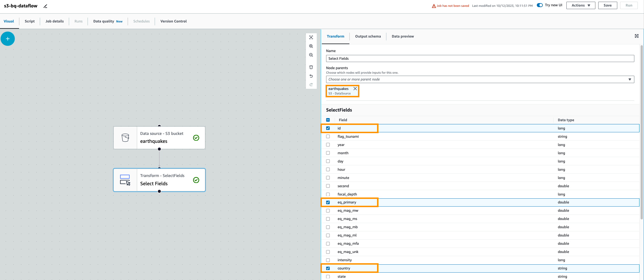The image size is (644, 280).
Task: Check the second field checkbox
Action: click(328, 186)
